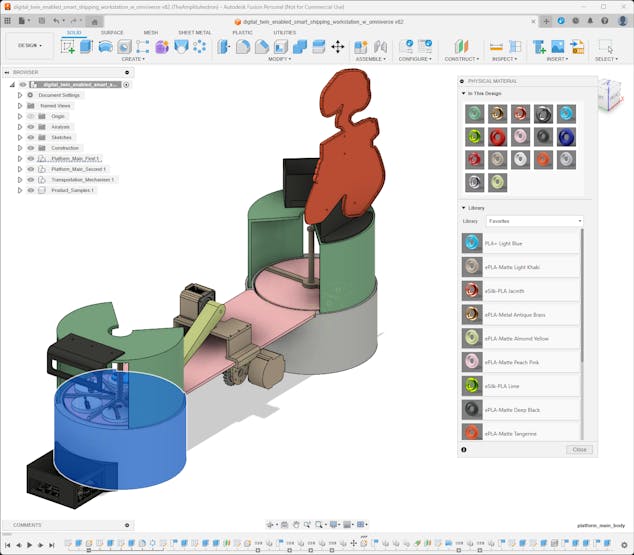This screenshot has height=555, width=634.
Task: Select the Fillet tool in Modify group
Action: [243, 47]
